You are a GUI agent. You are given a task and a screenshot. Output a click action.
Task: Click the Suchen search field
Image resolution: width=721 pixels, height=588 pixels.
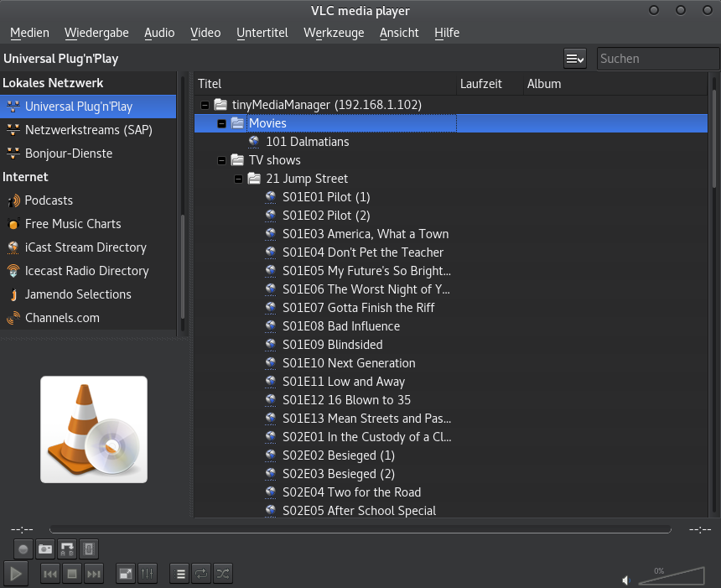pos(657,59)
